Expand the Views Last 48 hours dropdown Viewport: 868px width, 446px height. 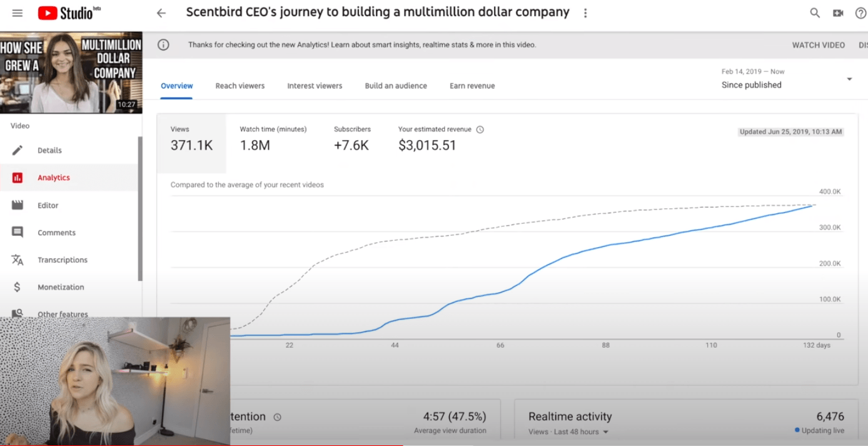click(x=568, y=432)
